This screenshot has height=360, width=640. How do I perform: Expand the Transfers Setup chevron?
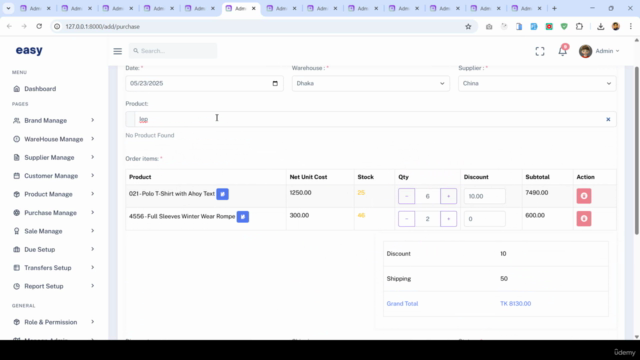coord(93,268)
